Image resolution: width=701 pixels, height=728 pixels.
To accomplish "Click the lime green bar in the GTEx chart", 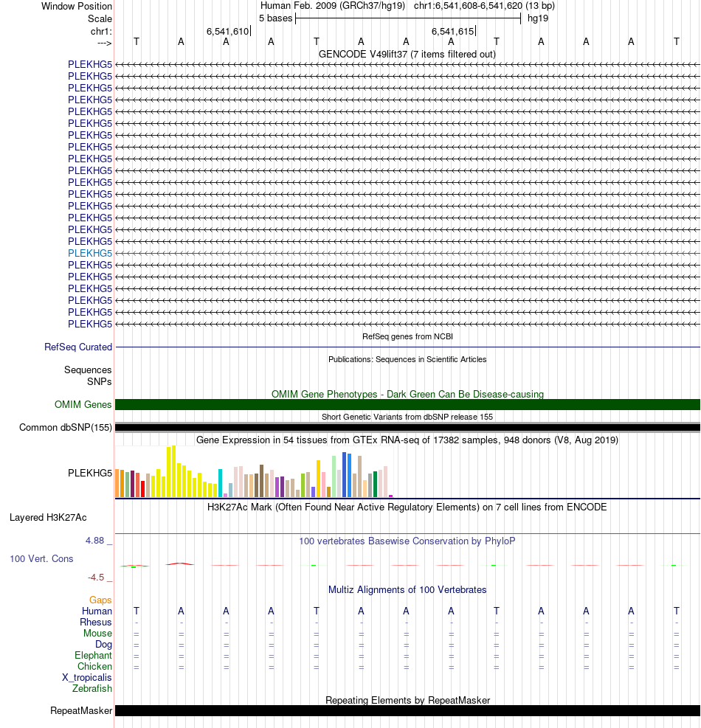I will [x=303, y=485].
